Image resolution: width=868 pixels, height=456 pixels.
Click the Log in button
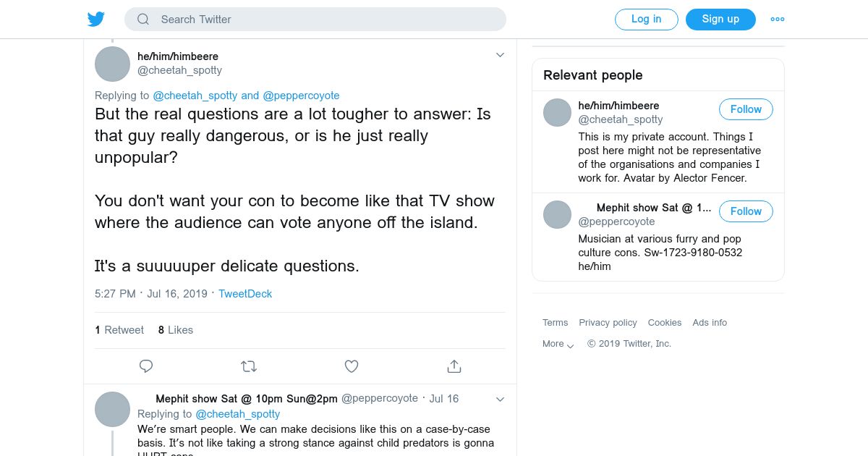(x=646, y=20)
